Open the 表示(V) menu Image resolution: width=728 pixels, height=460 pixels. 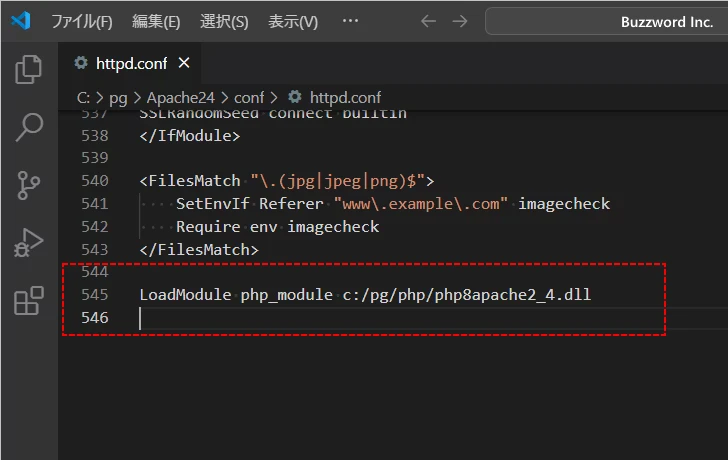click(x=293, y=21)
